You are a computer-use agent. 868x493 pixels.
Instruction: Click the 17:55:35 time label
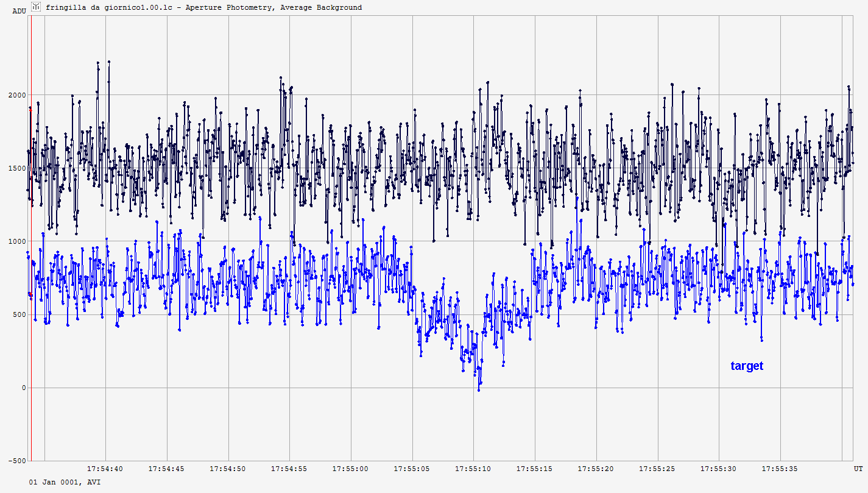click(780, 469)
